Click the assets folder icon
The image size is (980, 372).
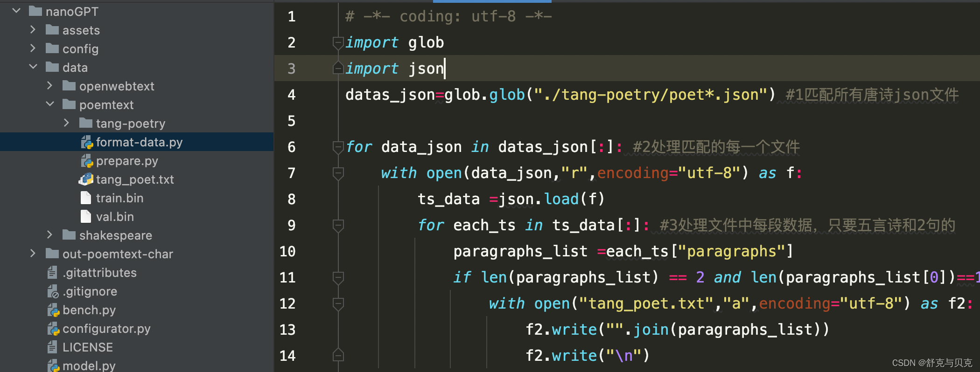coord(52,30)
